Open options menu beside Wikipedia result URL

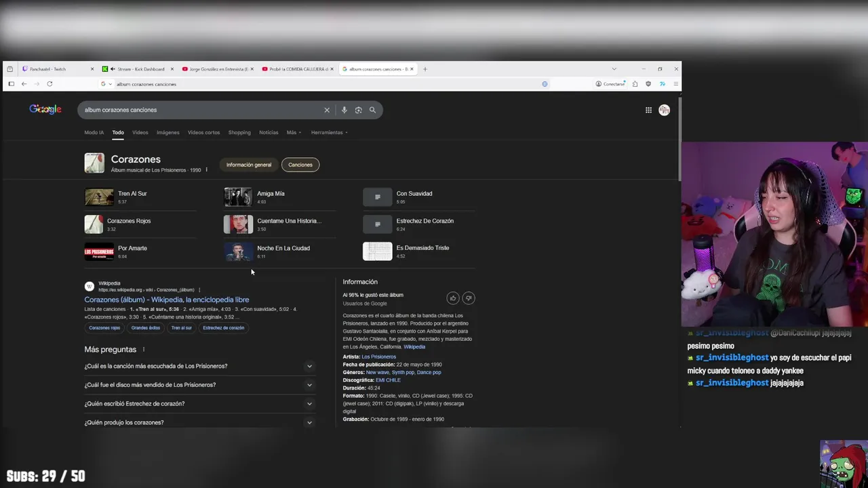pos(199,290)
